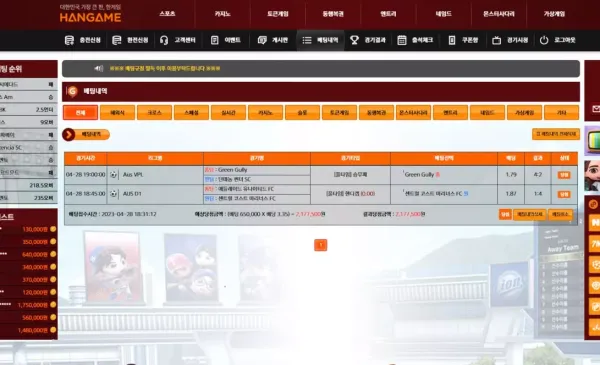Select the 배팅내역 list icon in nav bar
The width and height of the screenshot is (600, 365).
pyautogui.click(x=307, y=40)
